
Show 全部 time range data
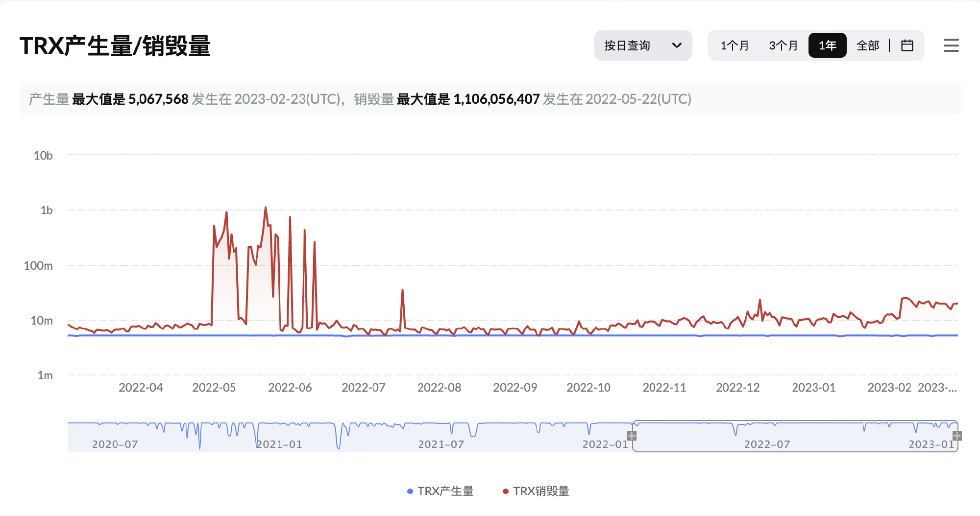[868, 46]
